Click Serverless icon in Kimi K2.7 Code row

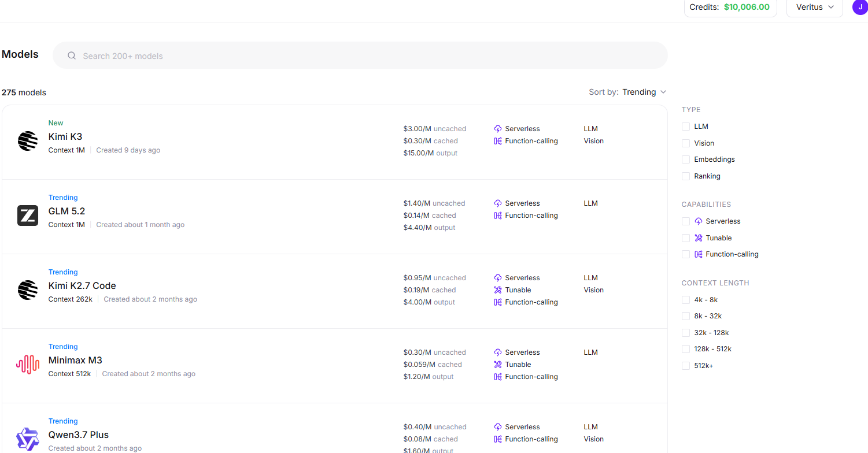498,278
